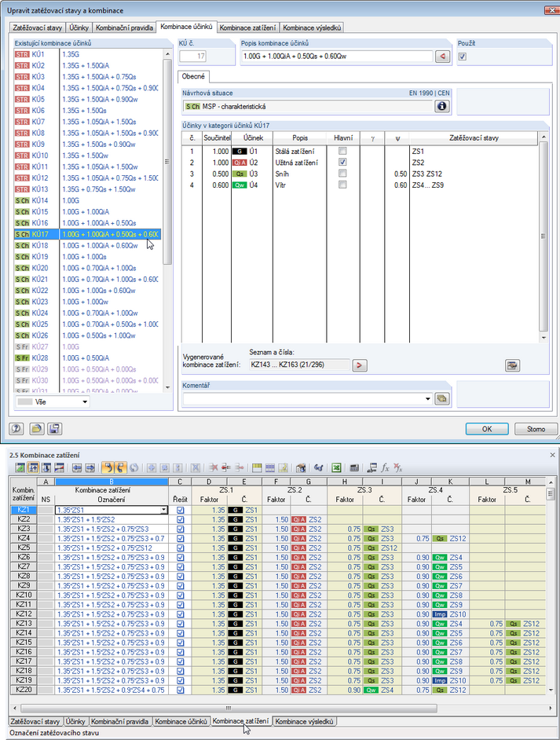Open info button for Návrhová situace
560x740 pixels.
pos(441,107)
